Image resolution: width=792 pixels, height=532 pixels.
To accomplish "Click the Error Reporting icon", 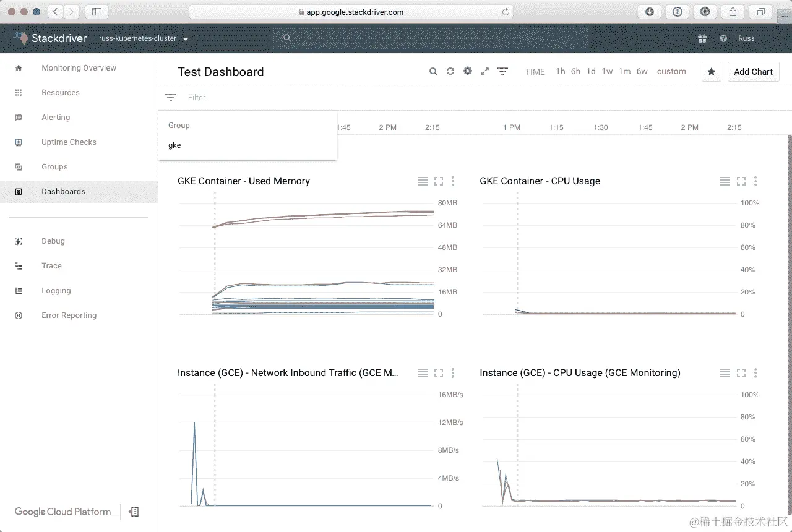I will click(x=19, y=315).
